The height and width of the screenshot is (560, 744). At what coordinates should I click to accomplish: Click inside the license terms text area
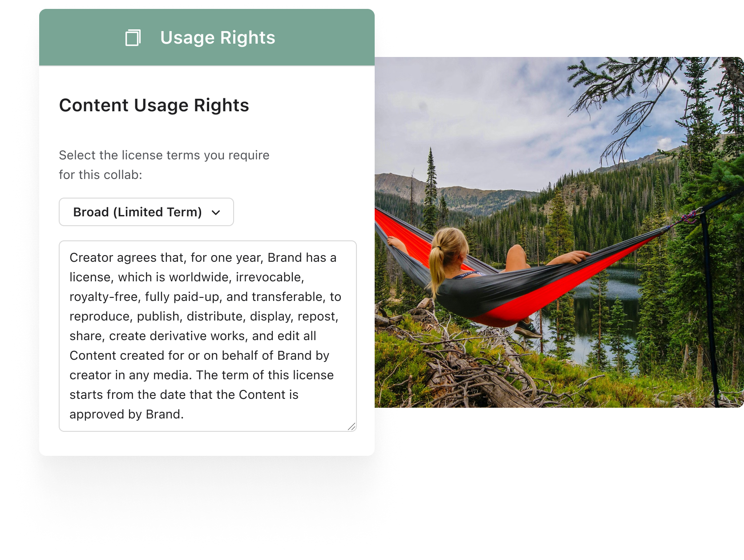pyautogui.click(x=208, y=336)
